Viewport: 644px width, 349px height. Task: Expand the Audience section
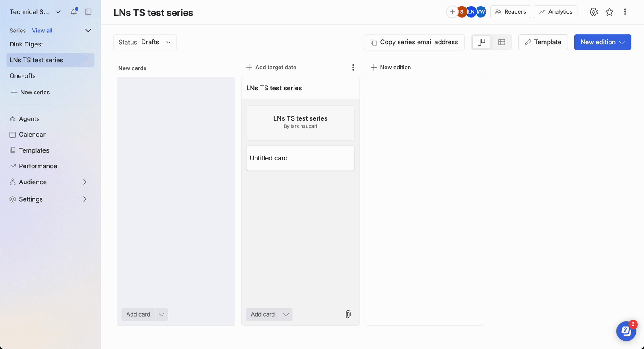[x=85, y=182]
